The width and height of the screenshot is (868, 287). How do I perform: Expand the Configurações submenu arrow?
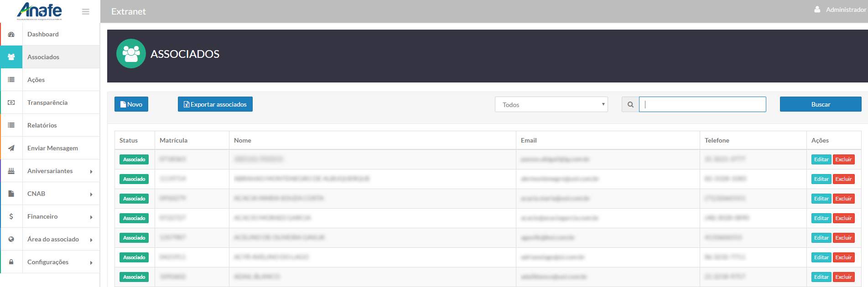(91, 263)
